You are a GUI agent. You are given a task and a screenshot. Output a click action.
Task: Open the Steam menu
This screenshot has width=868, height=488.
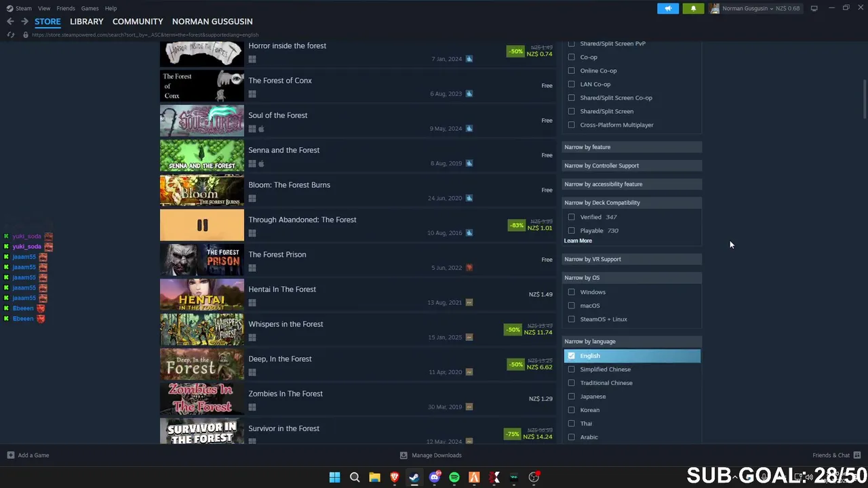(x=24, y=8)
